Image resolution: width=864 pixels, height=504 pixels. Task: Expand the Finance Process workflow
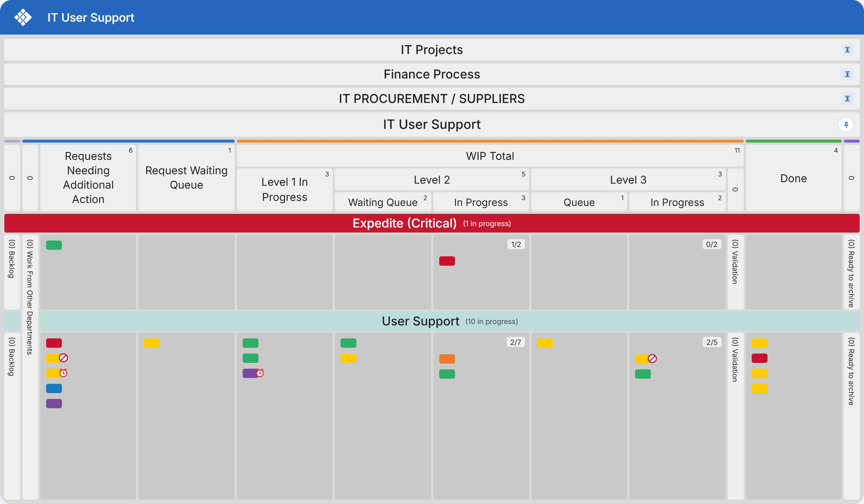point(847,74)
